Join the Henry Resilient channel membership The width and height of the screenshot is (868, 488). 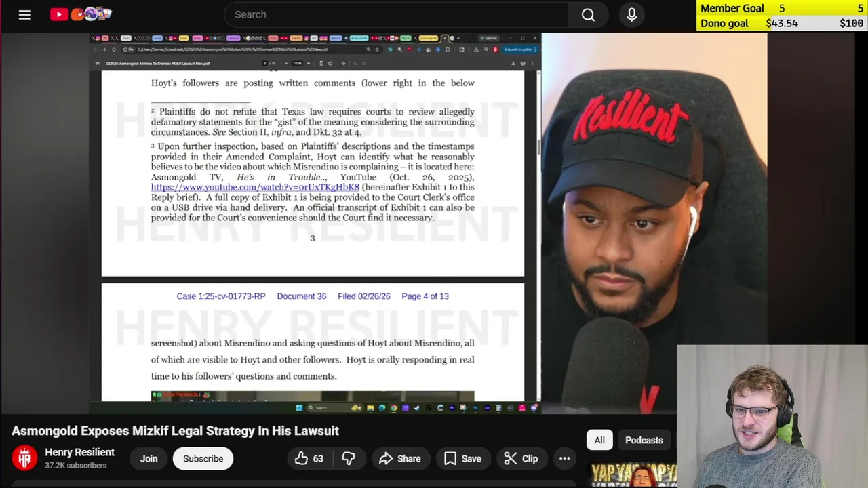(149, 459)
